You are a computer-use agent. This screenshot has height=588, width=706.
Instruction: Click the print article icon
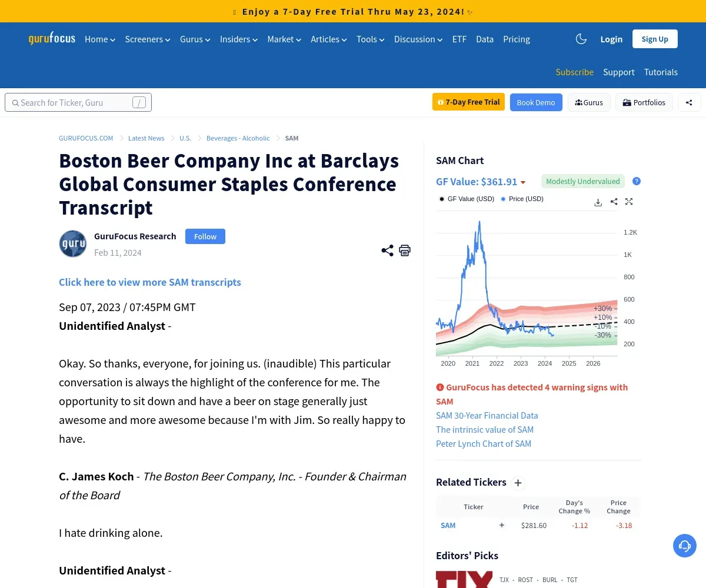pyautogui.click(x=405, y=250)
